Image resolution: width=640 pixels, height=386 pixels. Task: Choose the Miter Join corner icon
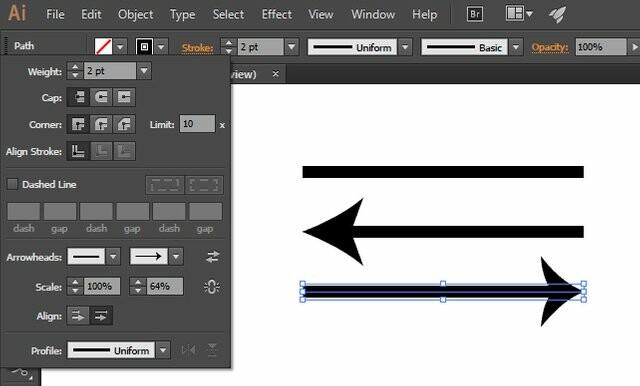78,124
